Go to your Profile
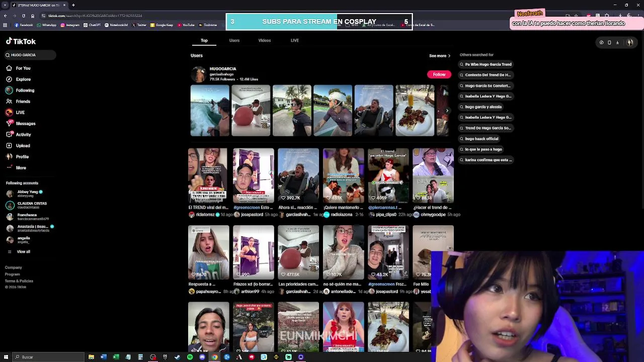644x362 pixels. pos(18,157)
